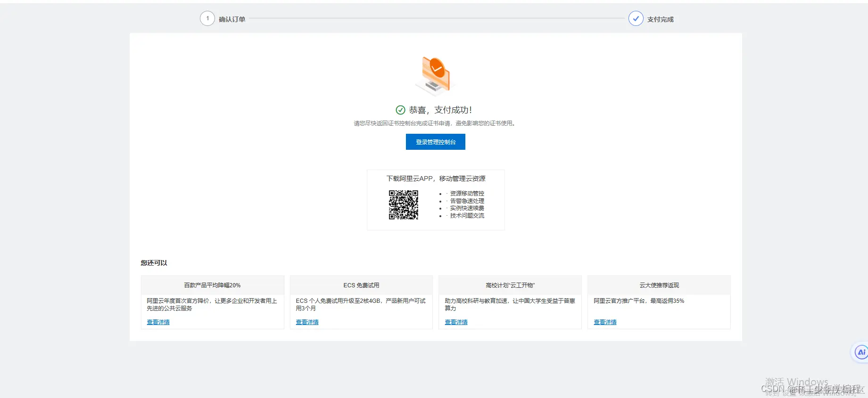
Task: Click the 确认订单 step label
Action: pos(232,19)
